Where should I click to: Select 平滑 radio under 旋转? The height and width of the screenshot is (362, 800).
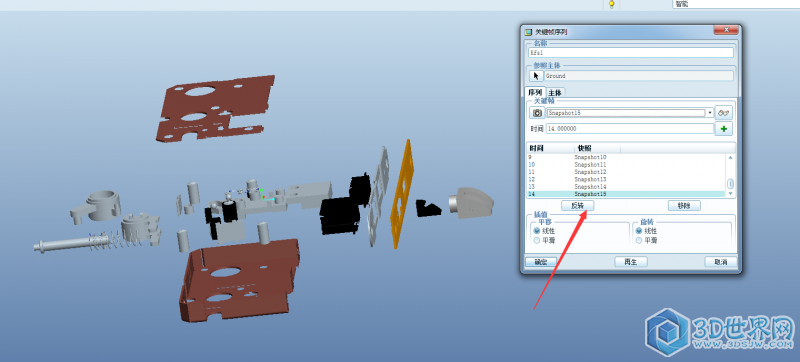coord(639,240)
